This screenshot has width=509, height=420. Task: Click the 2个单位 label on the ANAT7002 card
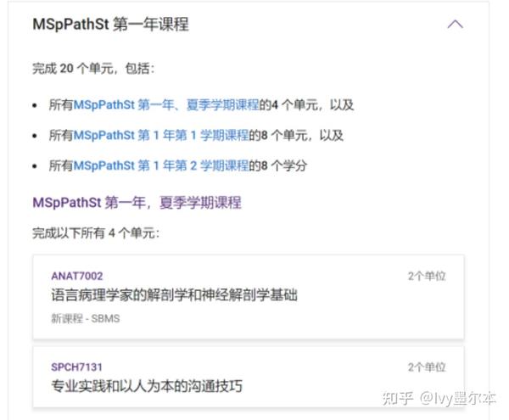pos(427,277)
